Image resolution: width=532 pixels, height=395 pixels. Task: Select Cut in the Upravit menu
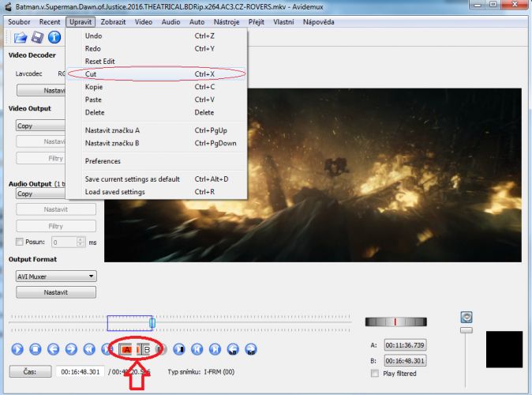156,73
